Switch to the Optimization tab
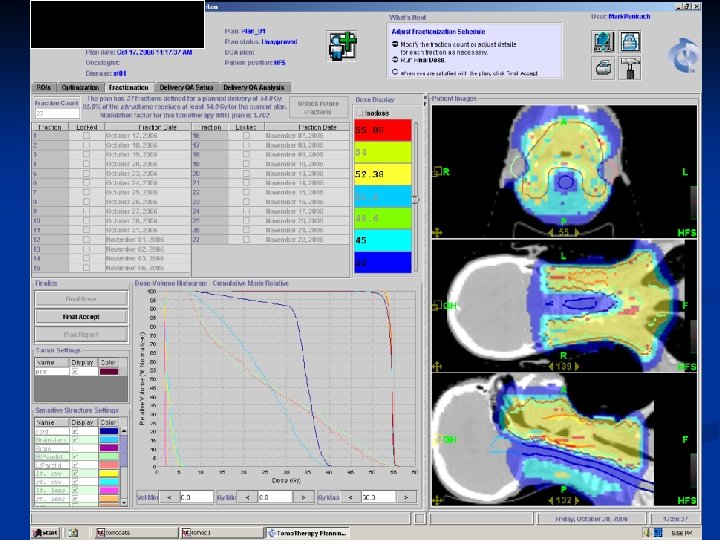The height and width of the screenshot is (540, 720). 80,87
